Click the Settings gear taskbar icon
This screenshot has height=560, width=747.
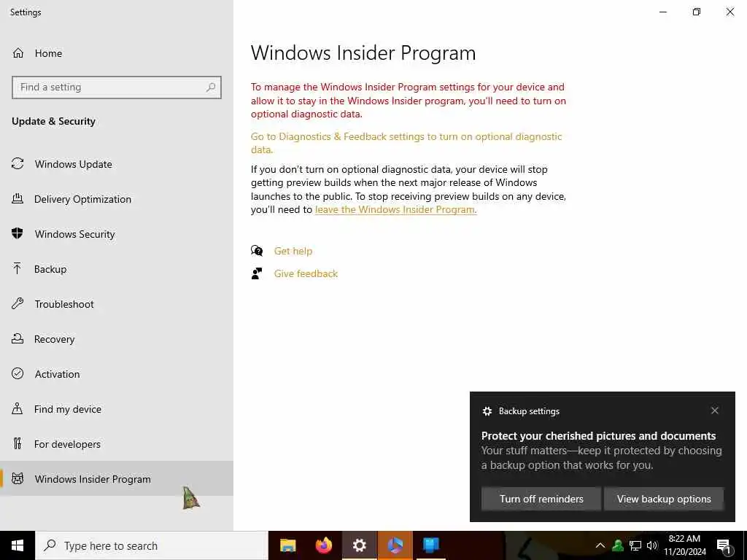360,545
